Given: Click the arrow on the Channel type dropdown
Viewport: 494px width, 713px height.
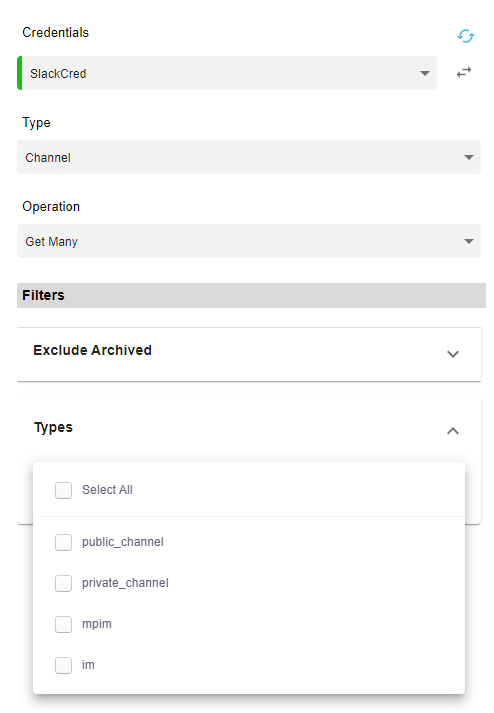Looking at the screenshot, I should click(x=469, y=157).
